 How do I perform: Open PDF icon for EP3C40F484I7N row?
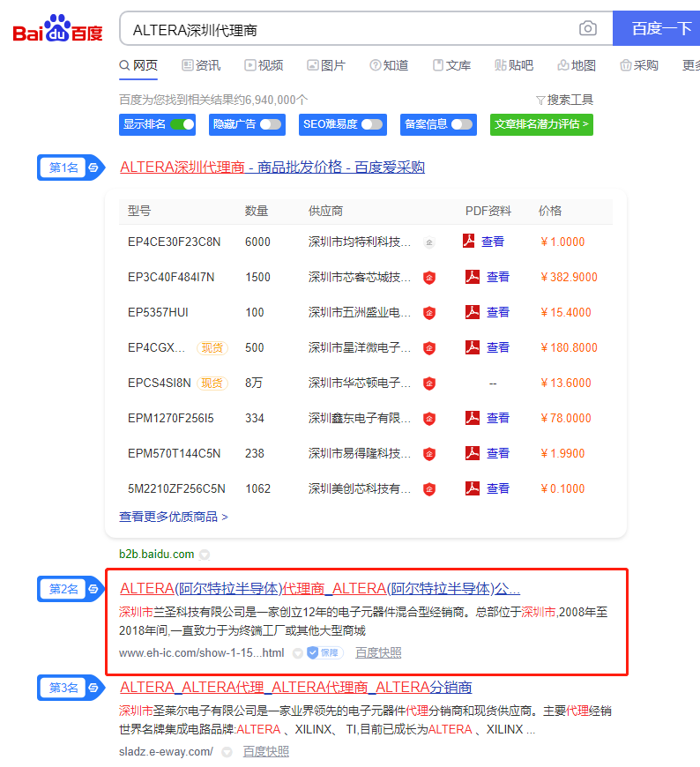(x=472, y=277)
